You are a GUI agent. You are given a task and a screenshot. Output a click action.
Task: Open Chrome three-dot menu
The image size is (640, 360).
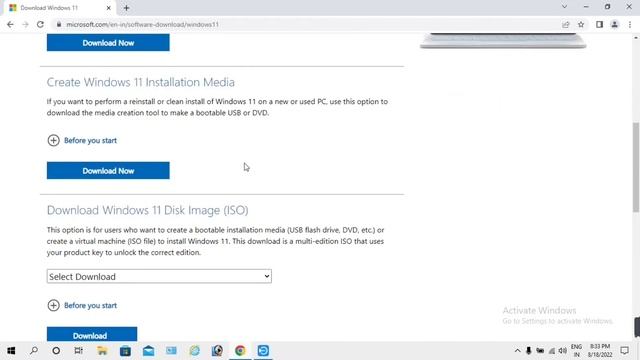point(630,24)
